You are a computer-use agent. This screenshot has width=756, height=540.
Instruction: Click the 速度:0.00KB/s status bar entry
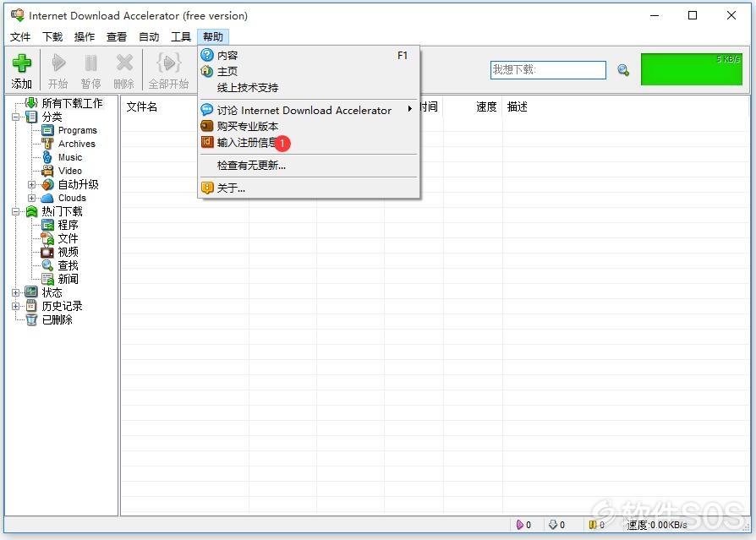[657, 525]
